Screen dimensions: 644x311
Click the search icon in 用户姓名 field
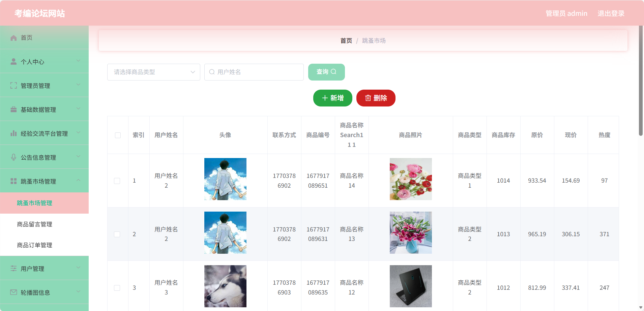pyautogui.click(x=212, y=72)
